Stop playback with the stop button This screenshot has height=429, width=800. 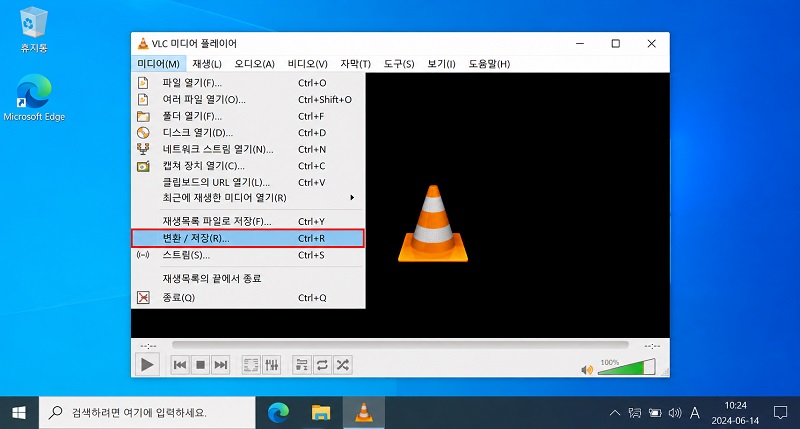[201, 365]
